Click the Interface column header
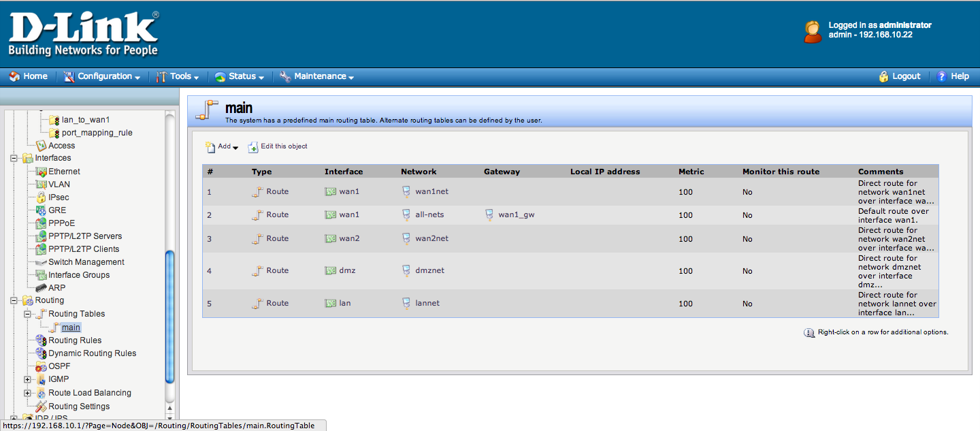Image resolution: width=980 pixels, height=431 pixels. (x=344, y=172)
